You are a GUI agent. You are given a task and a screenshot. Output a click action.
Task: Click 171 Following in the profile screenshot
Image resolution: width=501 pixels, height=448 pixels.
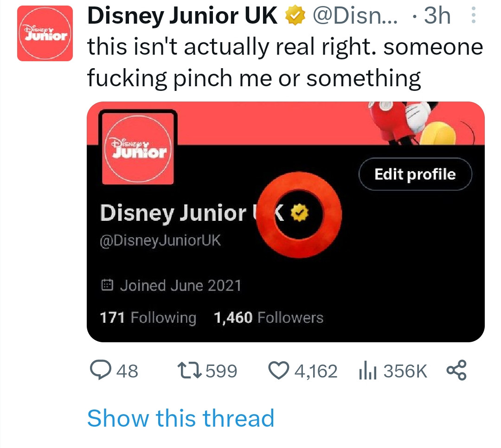coord(148,318)
